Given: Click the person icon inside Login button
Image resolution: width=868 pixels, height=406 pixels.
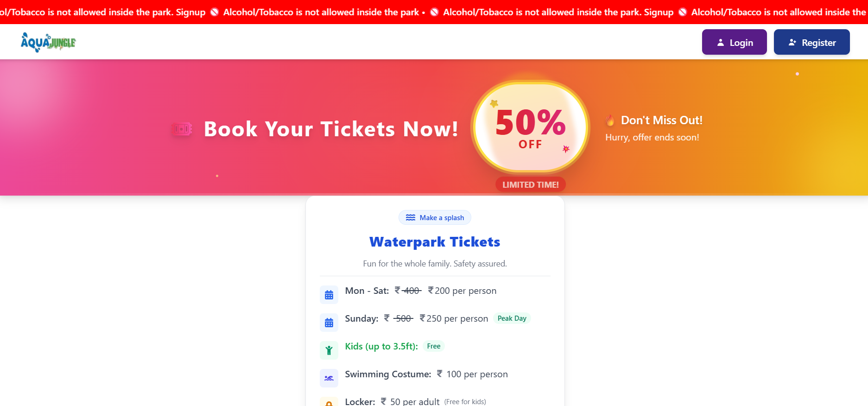Looking at the screenshot, I should pos(720,42).
